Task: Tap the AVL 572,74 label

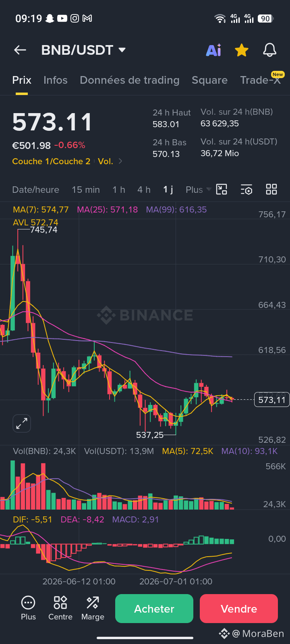Action: (x=35, y=223)
